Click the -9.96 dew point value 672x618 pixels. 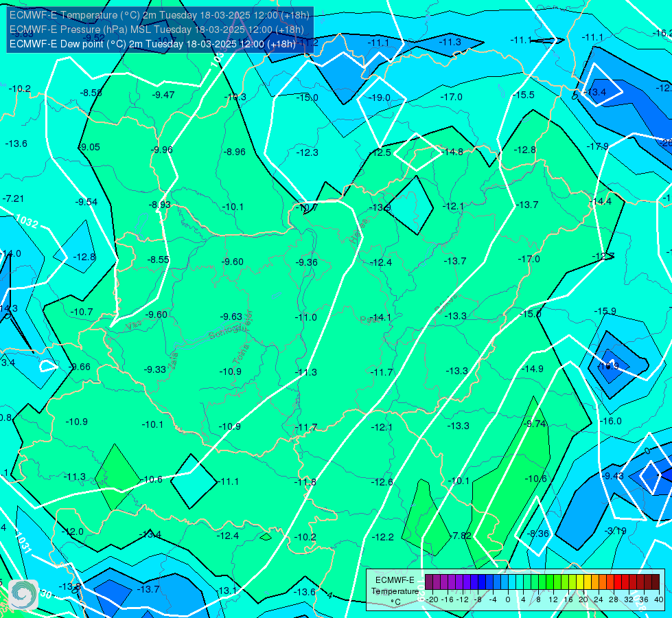pyautogui.click(x=161, y=150)
